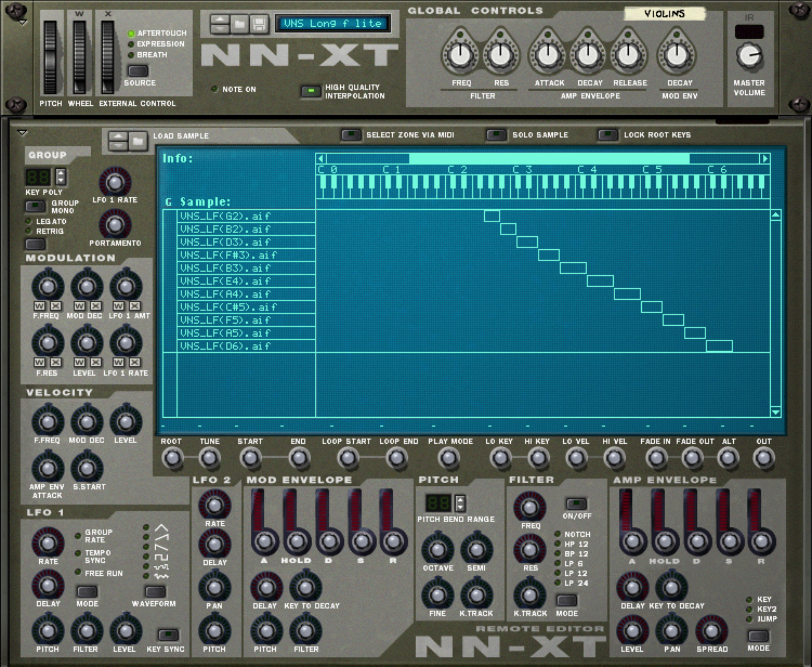Image resolution: width=812 pixels, height=667 pixels.
Task: Click the load sample folder icon
Action: [138, 141]
